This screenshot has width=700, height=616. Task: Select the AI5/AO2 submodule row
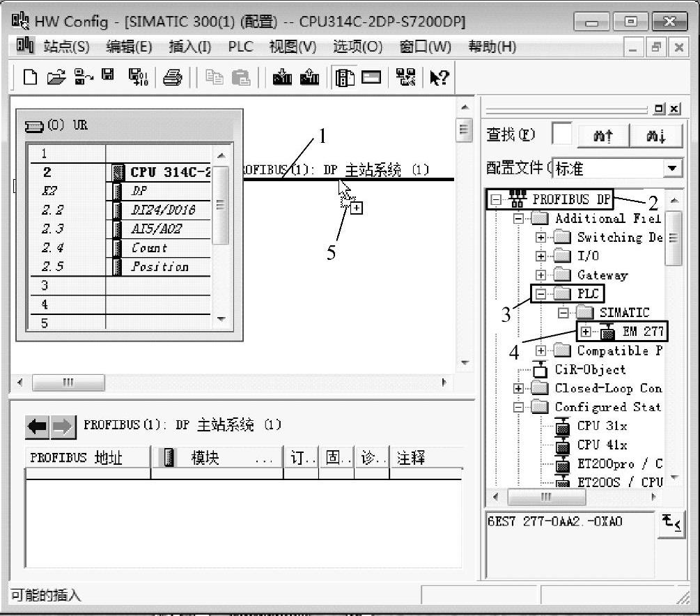(x=120, y=229)
